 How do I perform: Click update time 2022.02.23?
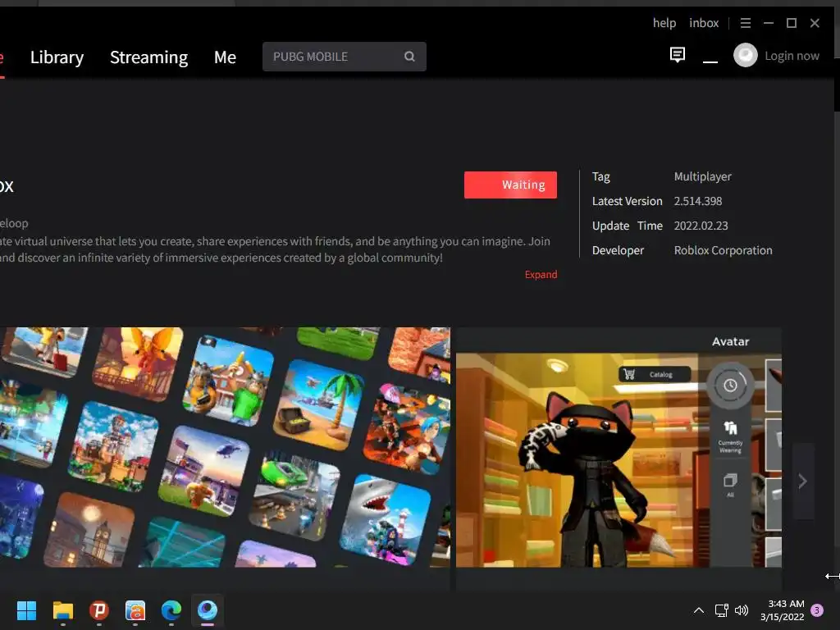[x=701, y=226]
